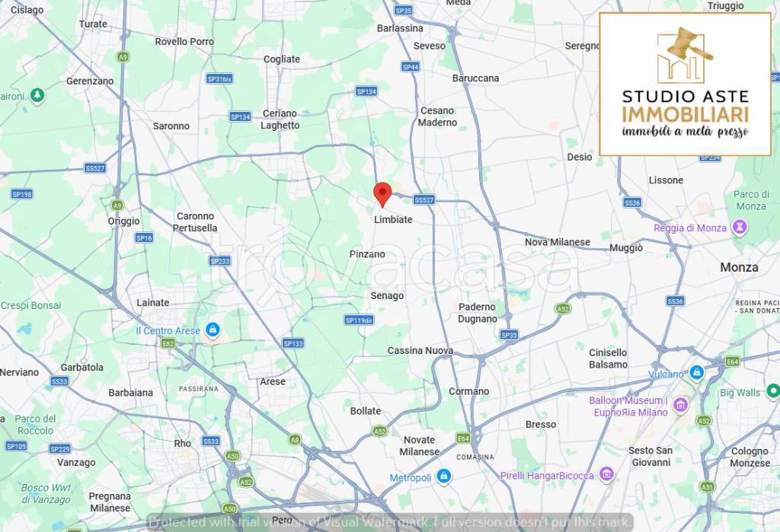Click the SS527 road shield near Limbiate
The height and width of the screenshot is (532, 780).
424,200
